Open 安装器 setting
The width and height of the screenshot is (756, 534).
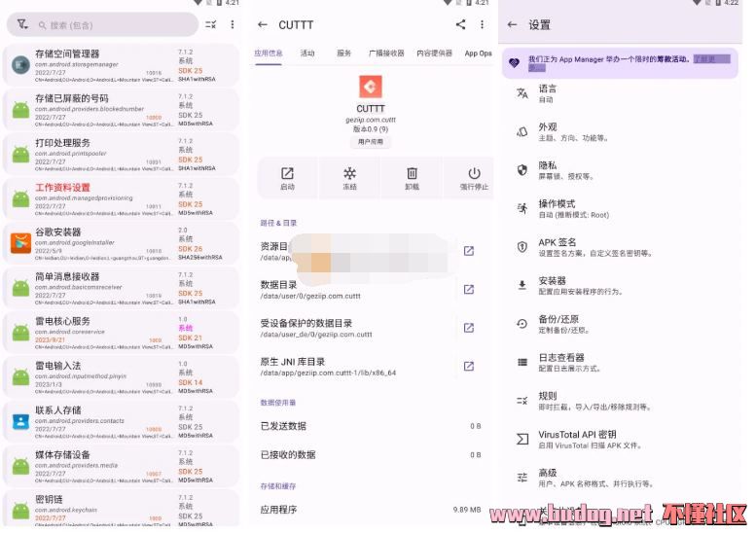tap(621, 286)
